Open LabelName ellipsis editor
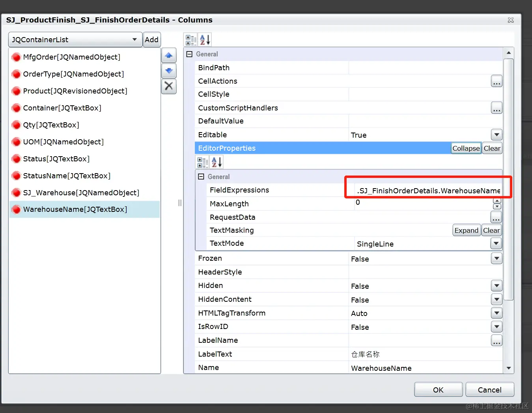532x413 pixels. tap(497, 340)
